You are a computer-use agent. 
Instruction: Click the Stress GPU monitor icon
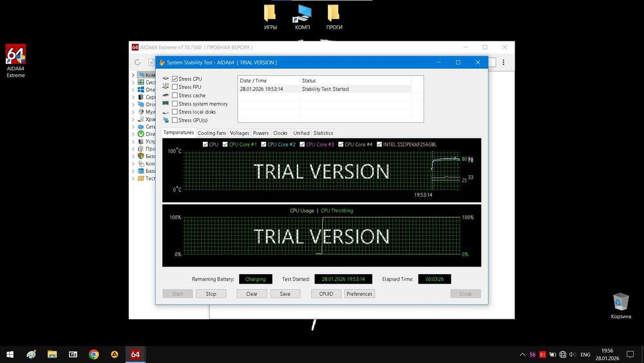coord(166,120)
